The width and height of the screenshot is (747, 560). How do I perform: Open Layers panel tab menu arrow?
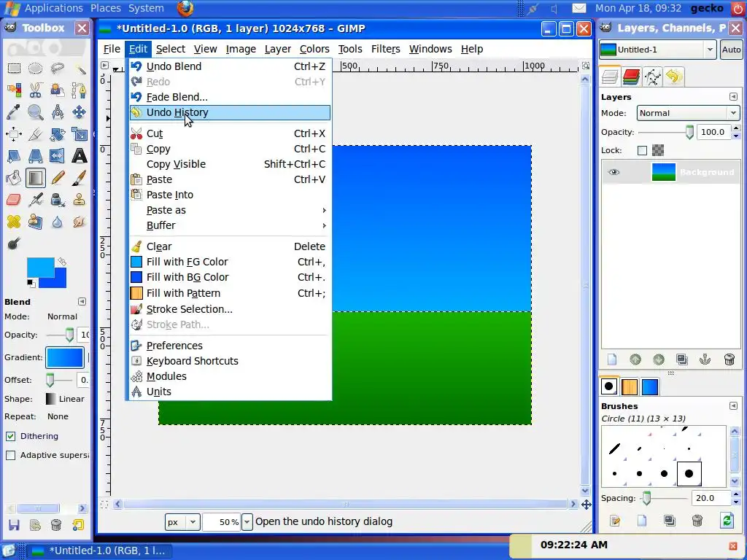733,97
